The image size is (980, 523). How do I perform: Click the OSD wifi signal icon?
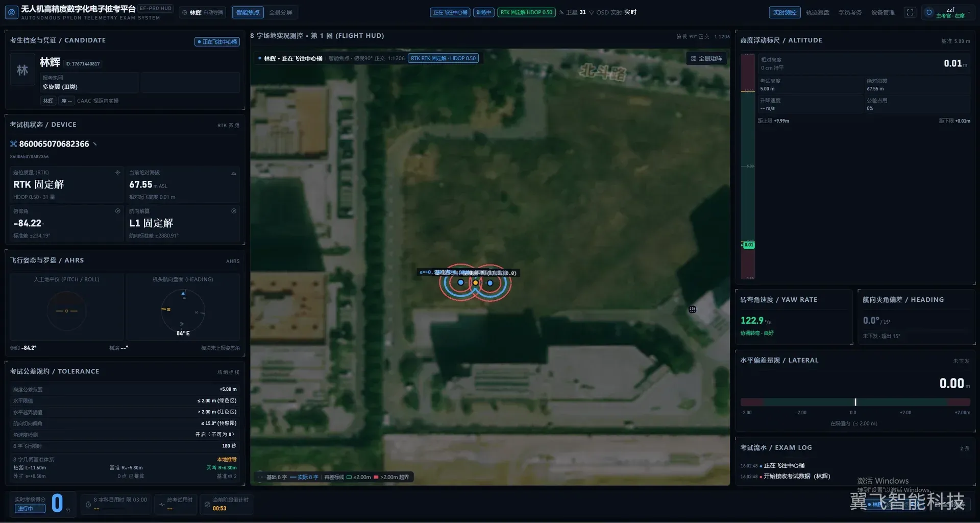tap(592, 12)
